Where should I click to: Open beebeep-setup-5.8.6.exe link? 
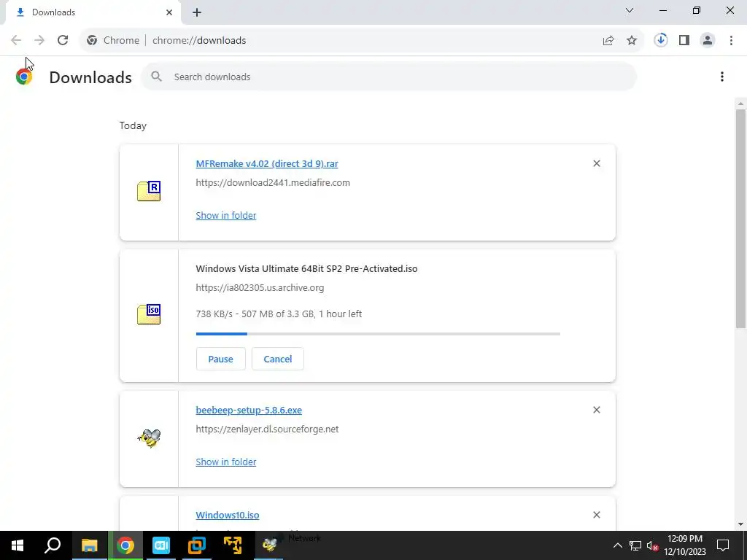[249, 410]
